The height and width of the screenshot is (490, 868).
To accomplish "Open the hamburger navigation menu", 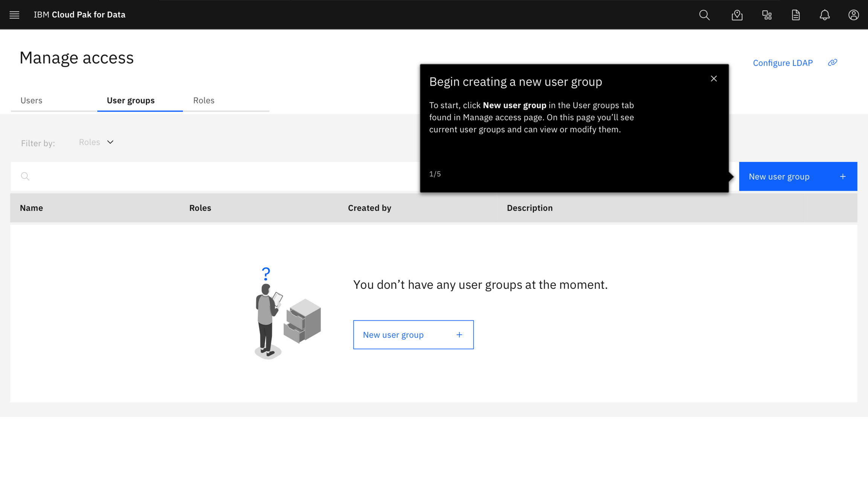I will pyautogui.click(x=14, y=15).
